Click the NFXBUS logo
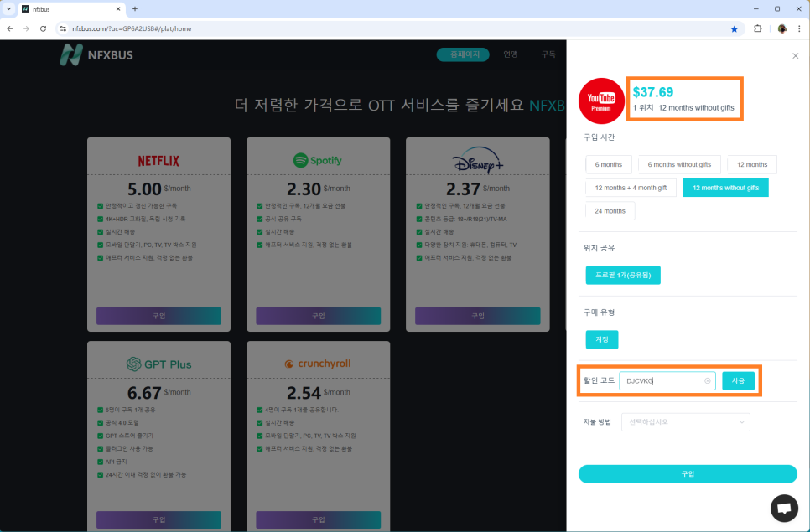This screenshot has height=532, width=810. click(x=96, y=54)
